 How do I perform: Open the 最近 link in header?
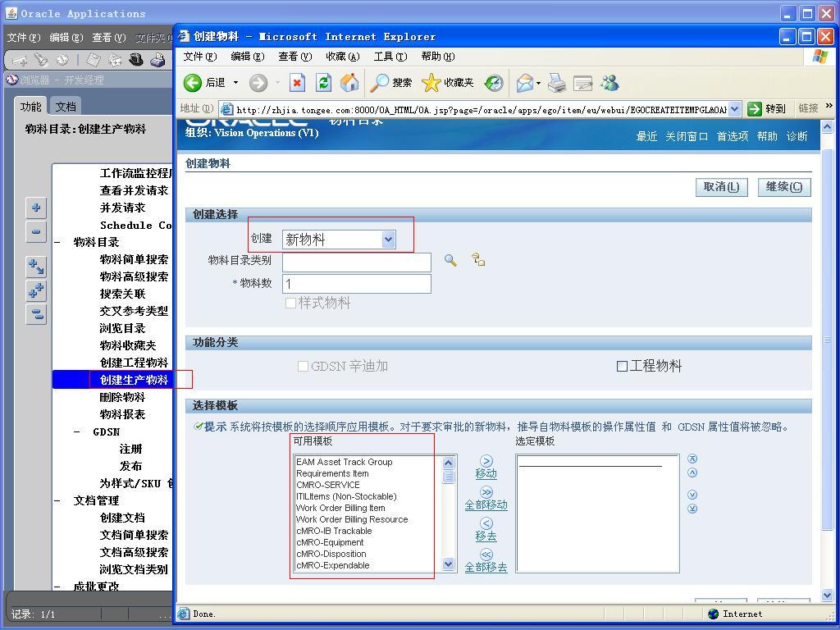646,137
